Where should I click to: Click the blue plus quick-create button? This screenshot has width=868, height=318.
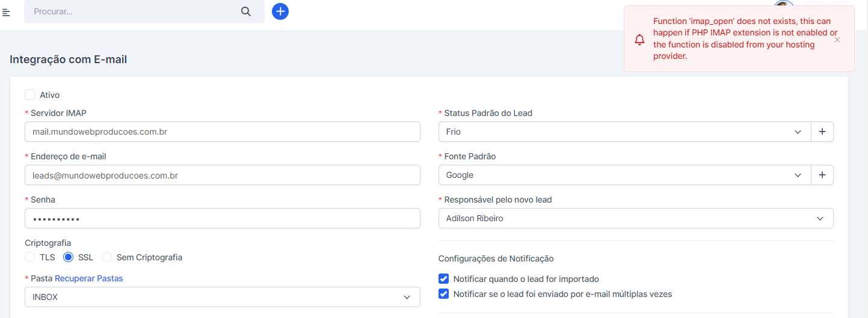point(280,11)
